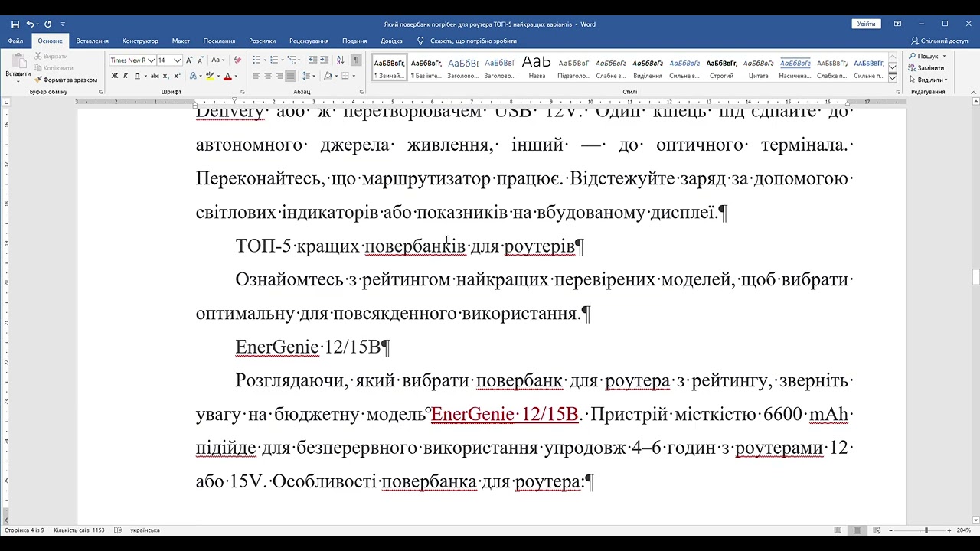The height and width of the screenshot is (551, 980).
Task: Toggle Underline (П) formatting
Action: pos(137,76)
